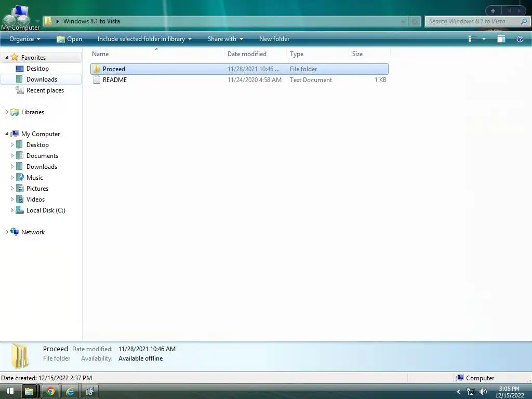Click the search magnifier icon
This screenshot has width=532, height=399.
(524, 21)
